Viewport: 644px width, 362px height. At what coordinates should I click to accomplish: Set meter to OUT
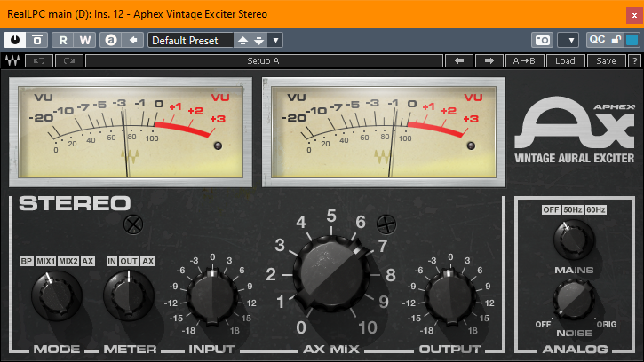(x=129, y=261)
